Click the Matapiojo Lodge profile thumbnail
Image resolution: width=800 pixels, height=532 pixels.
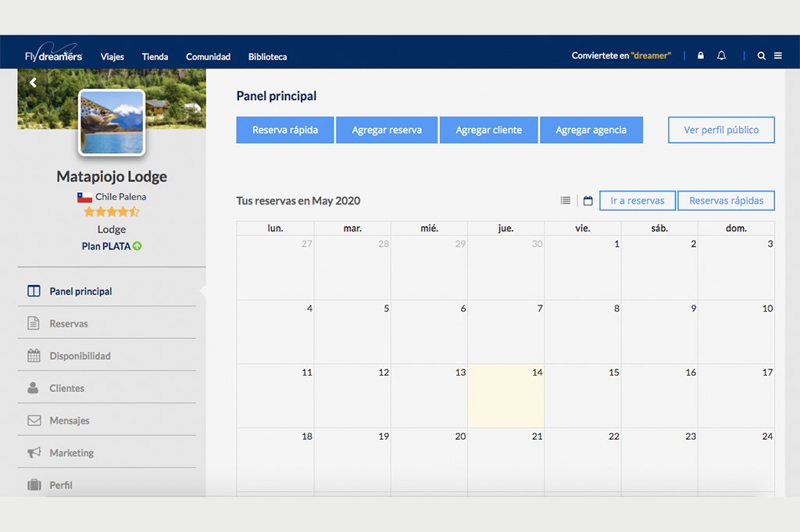[x=112, y=123]
